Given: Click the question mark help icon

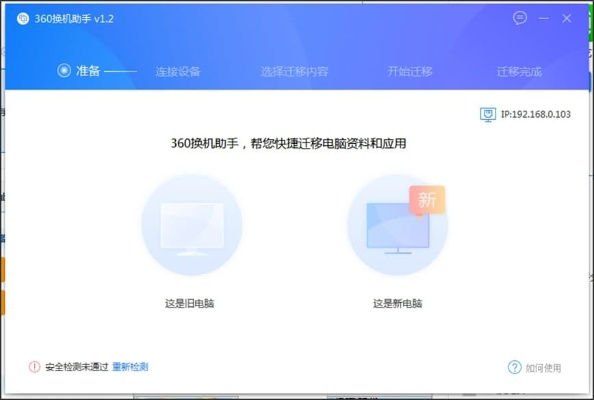Looking at the screenshot, I should [514, 367].
